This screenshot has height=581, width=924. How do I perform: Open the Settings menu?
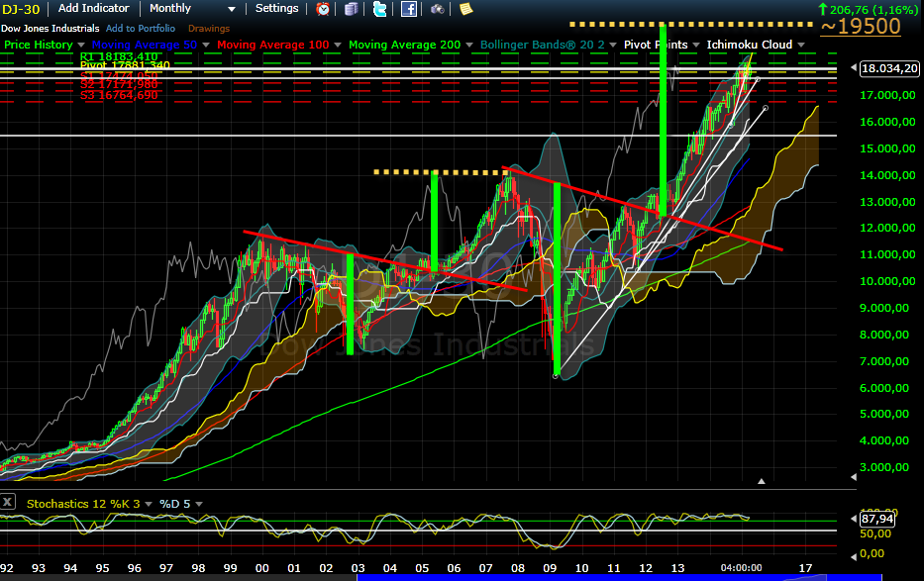pyautogui.click(x=277, y=8)
